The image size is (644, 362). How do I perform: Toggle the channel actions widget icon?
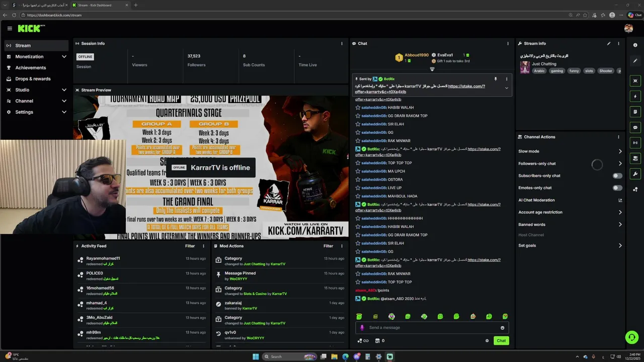point(635,158)
